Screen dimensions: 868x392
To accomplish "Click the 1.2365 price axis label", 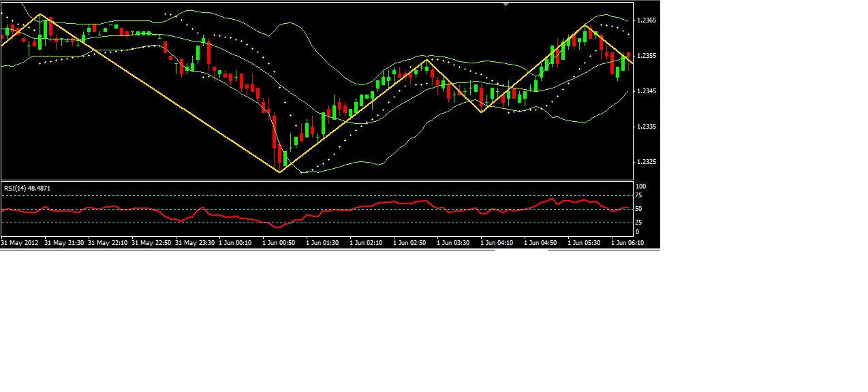I will [x=647, y=20].
